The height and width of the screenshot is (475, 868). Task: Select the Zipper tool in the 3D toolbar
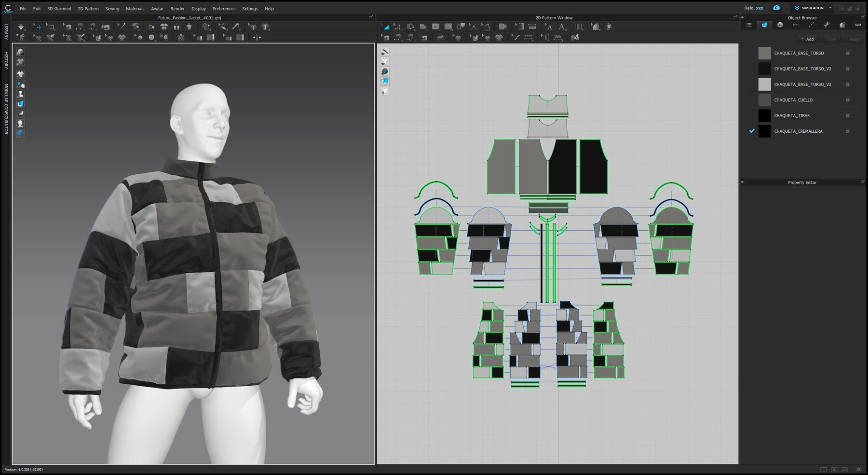182,37
